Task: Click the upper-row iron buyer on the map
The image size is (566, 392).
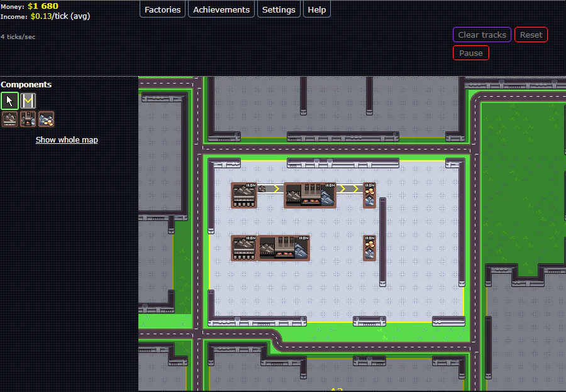Action: [244, 195]
